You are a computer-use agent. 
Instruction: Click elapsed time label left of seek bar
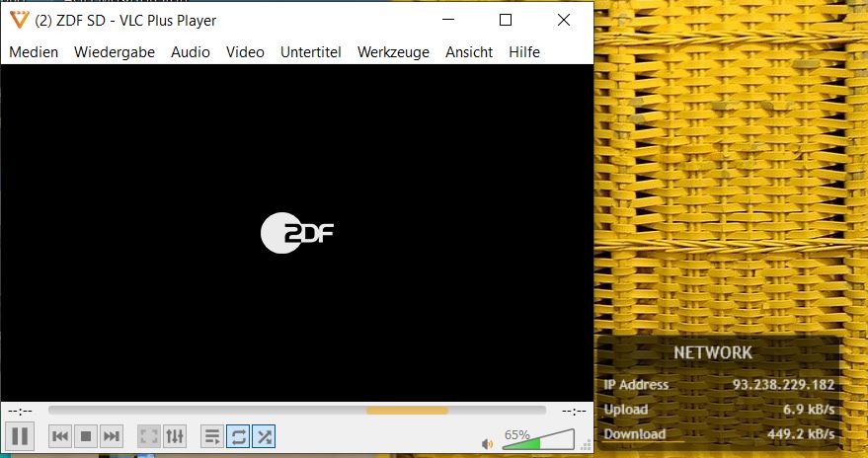(20, 411)
